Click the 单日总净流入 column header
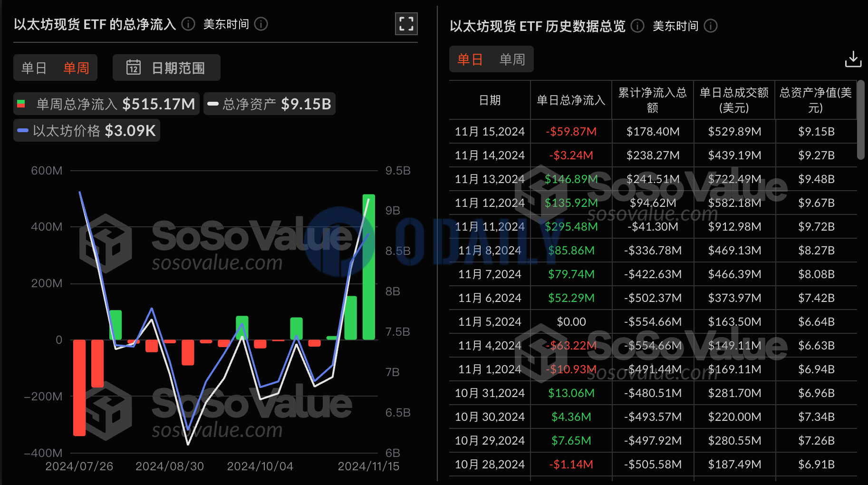Screen dimensions: 868x485 [x=571, y=100]
